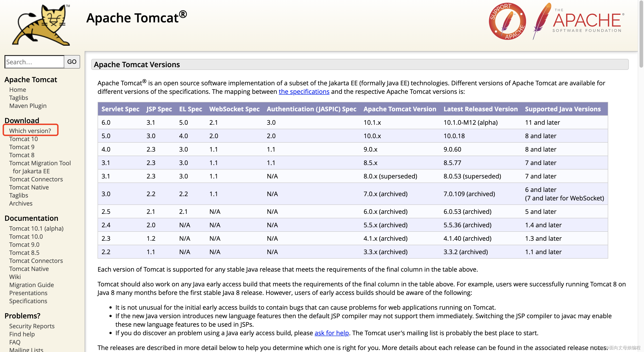Click the JSP Spec column header
Image resolution: width=644 pixels, height=352 pixels.
pos(159,109)
